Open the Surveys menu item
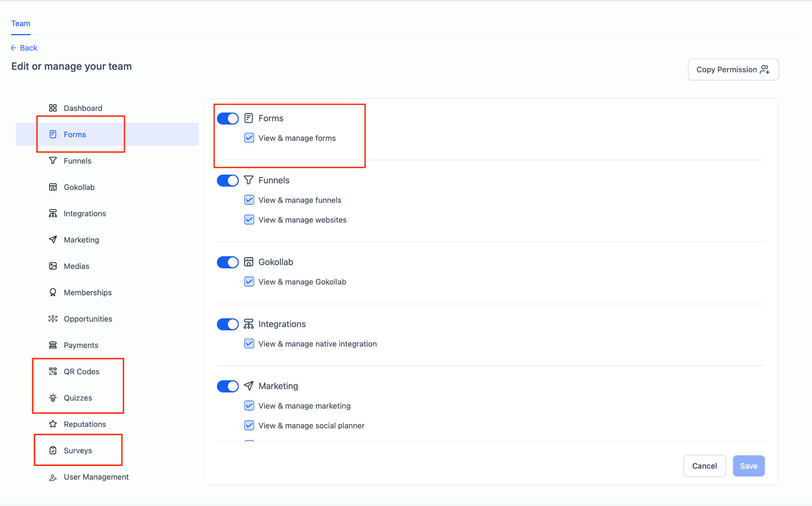Viewport: 812px width, 506px height. pyautogui.click(x=78, y=450)
